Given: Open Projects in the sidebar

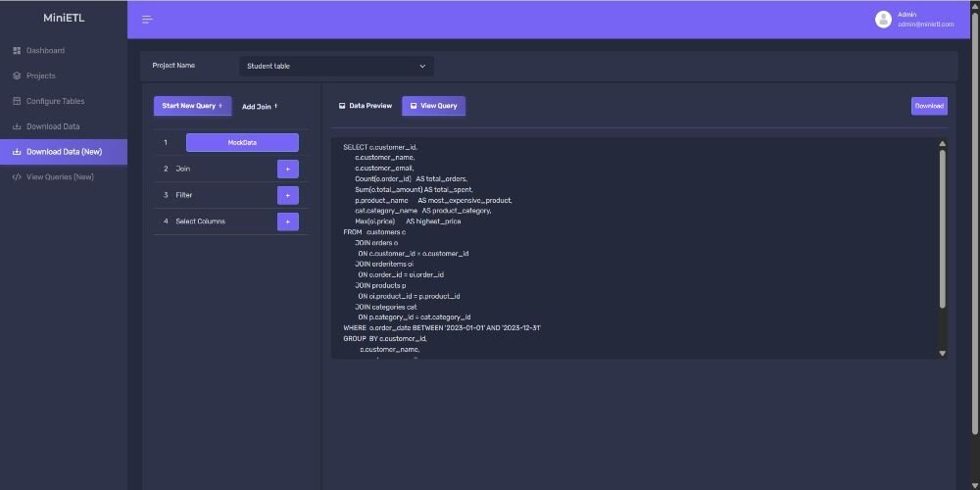Looking at the screenshot, I should click(x=40, y=75).
